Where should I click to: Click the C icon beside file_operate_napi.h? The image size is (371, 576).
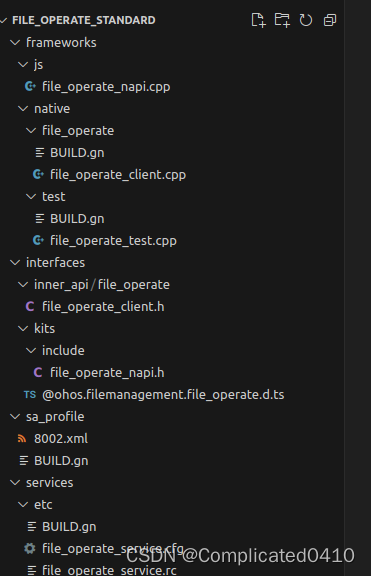point(38,372)
